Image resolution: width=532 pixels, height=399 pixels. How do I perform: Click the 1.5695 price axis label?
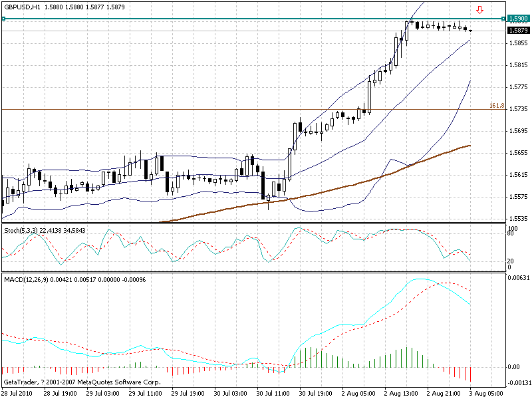click(519, 131)
